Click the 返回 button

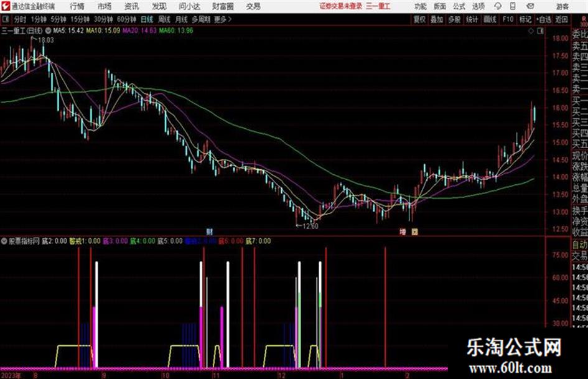[561, 19]
